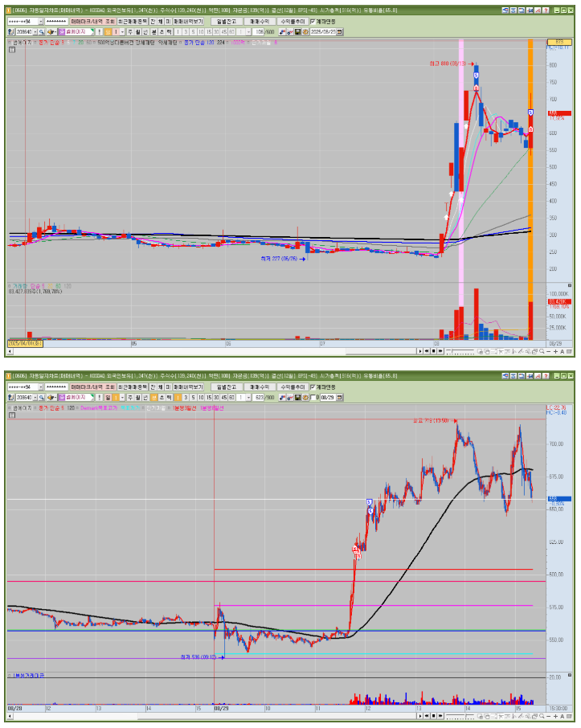Image resolution: width=581 pixels, height=728 pixels.
Task: Click the exclamation mark button in upper chart toolbar
Action: [x=100, y=32]
